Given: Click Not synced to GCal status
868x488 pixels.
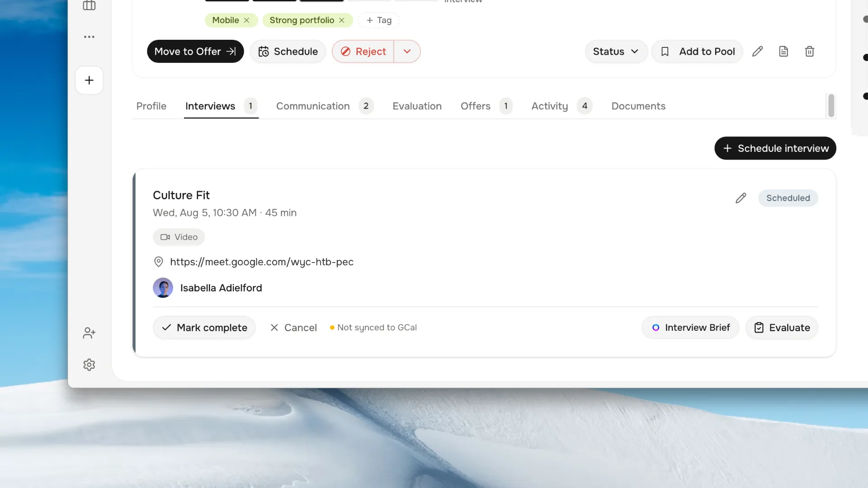Looking at the screenshot, I should coord(373,328).
